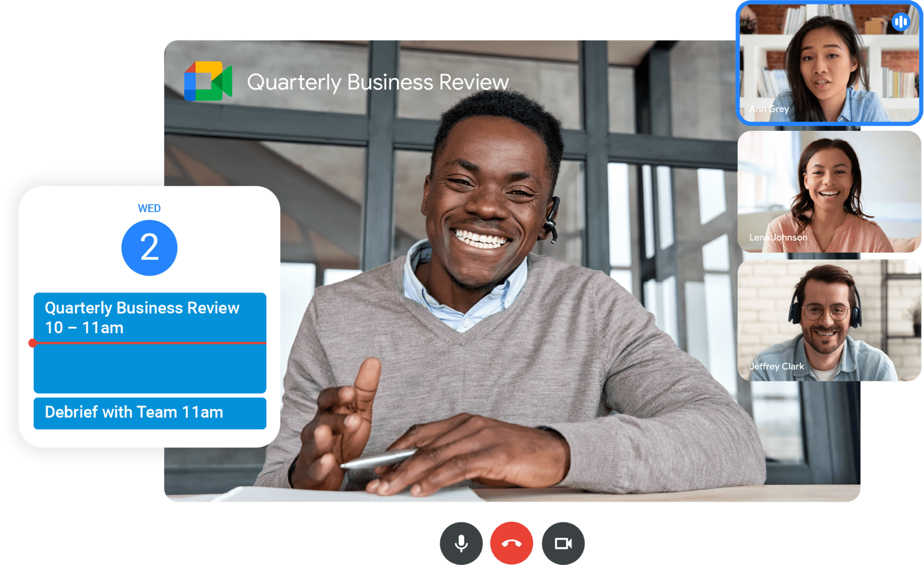Select Lena Johnson's video tile

[829, 191]
